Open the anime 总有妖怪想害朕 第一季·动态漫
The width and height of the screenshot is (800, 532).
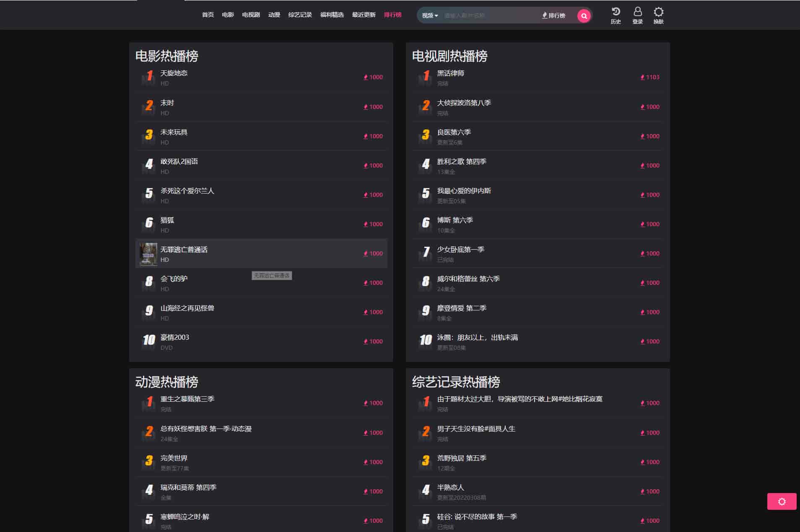206,429
